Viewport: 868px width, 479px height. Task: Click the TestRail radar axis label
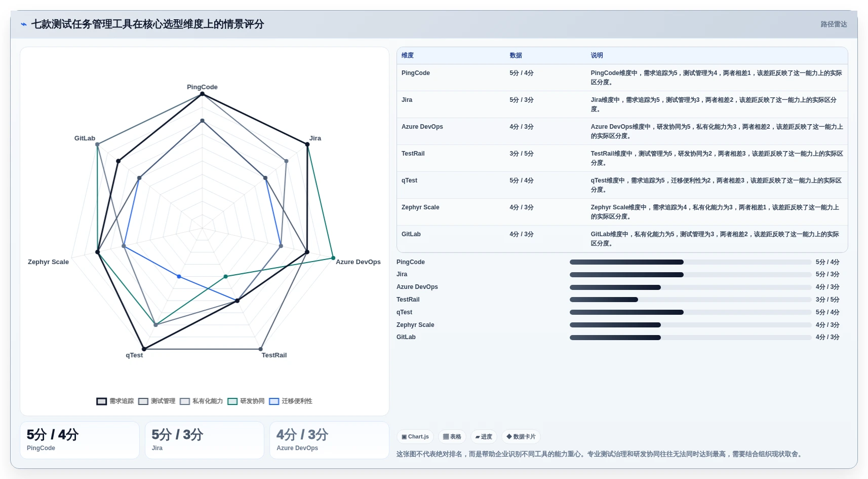[274, 355]
